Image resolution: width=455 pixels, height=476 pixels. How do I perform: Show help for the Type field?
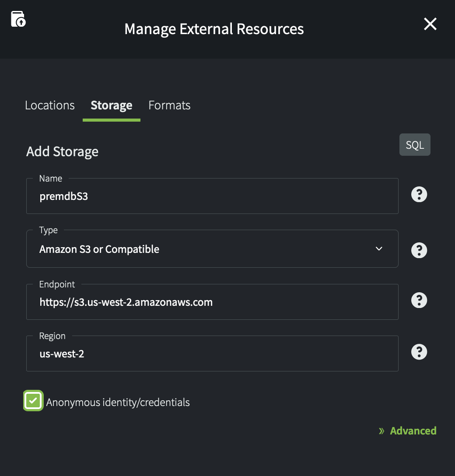(x=419, y=250)
